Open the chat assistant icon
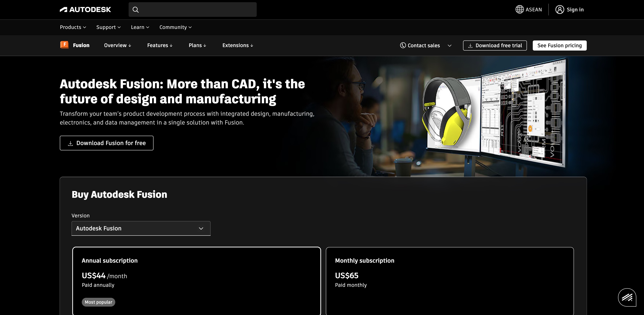Viewport: 644px width, 315px height. (627, 297)
